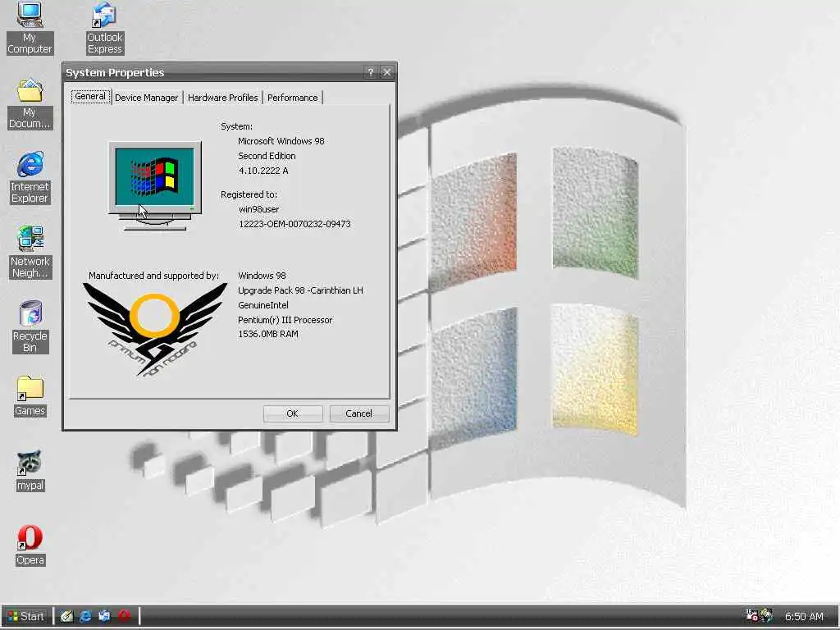Screen dimensions: 840x630
Task: Click the help question mark button
Action: click(x=370, y=72)
